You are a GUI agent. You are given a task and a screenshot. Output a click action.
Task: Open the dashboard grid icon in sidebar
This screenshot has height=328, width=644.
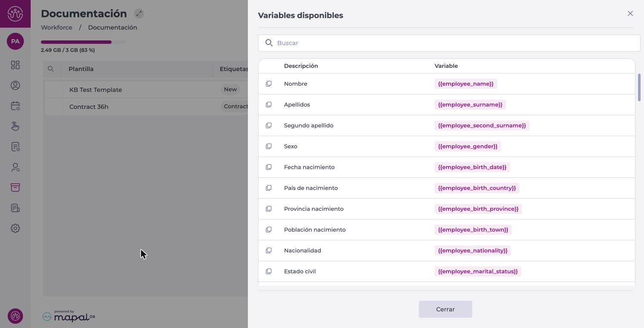15,65
